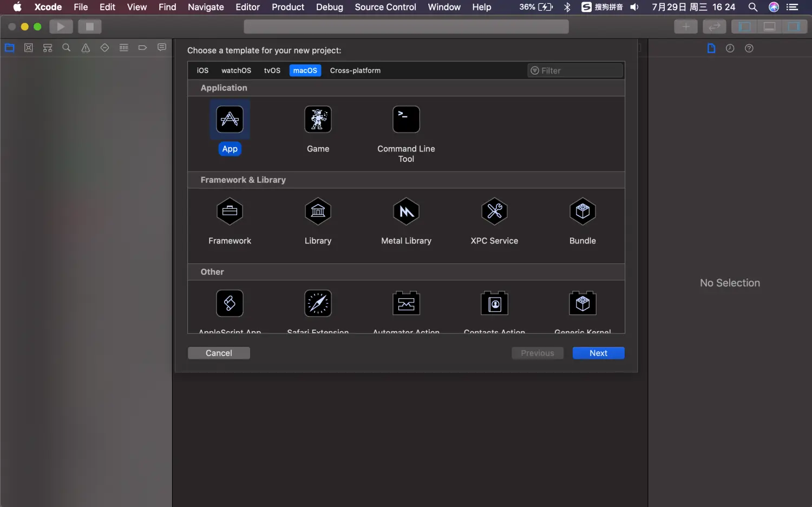
Task: Open the Project navigator folder icon
Action: click(x=9, y=48)
